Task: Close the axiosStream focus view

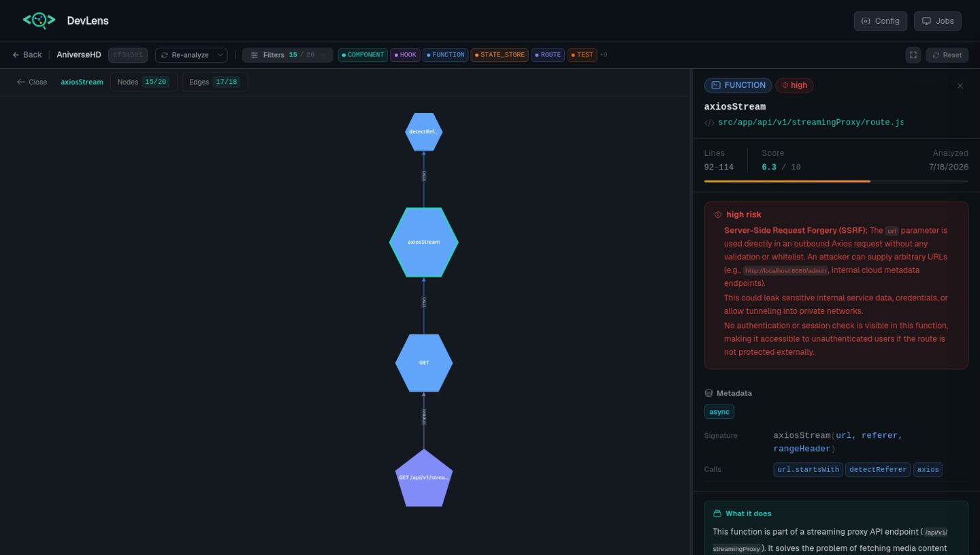Action: point(32,82)
